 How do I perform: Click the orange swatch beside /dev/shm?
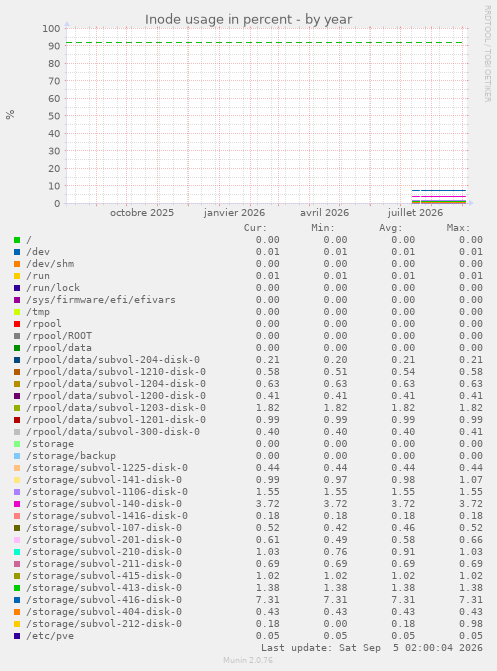coord(17,264)
